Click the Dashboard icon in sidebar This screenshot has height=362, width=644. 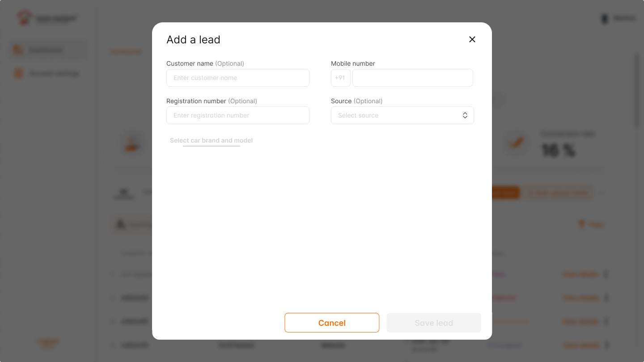[18, 50]
